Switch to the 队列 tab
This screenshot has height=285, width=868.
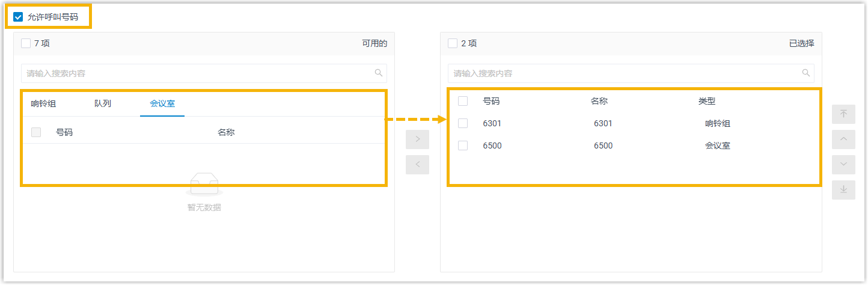pyautogui.click(x=103, y=103)
